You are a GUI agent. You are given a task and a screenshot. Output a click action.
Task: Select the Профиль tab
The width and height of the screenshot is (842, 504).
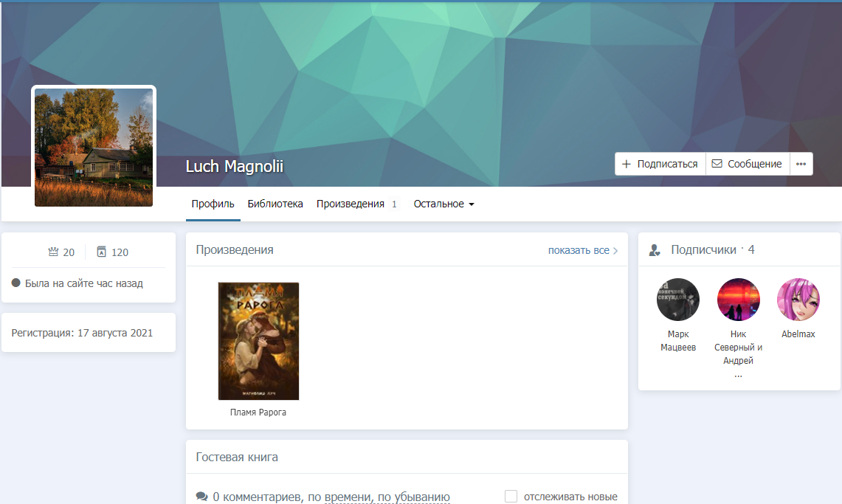click(213, 204)
